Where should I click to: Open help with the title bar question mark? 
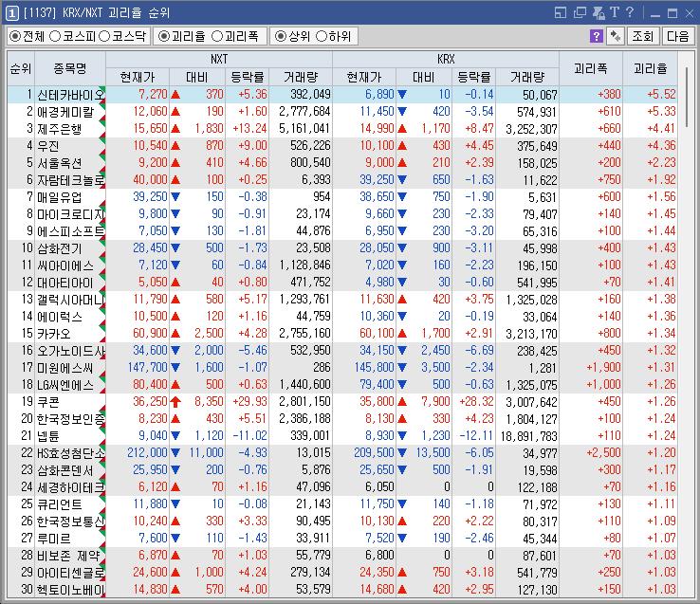coord(630,12)
